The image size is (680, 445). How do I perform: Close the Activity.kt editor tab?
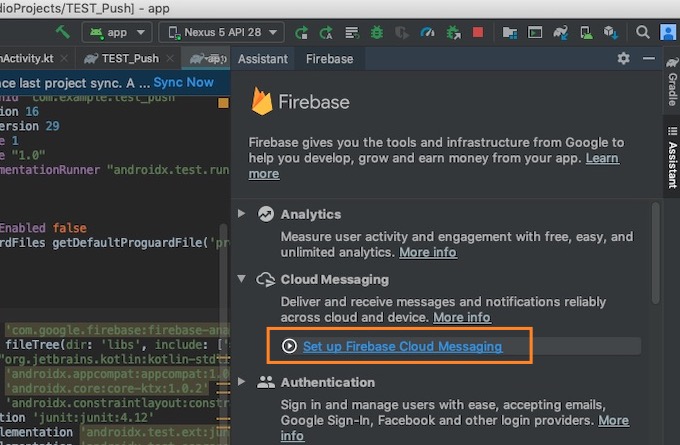coord(64,58)
